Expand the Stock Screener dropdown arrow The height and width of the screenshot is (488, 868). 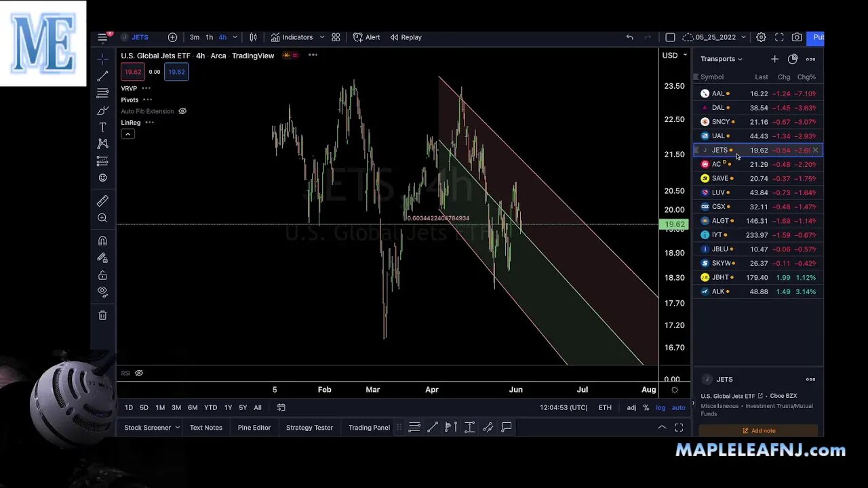point(177,428)
